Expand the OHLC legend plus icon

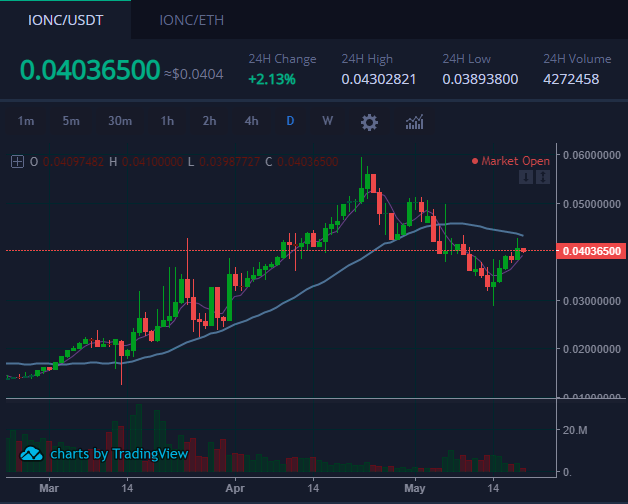(x=17, y=161)
